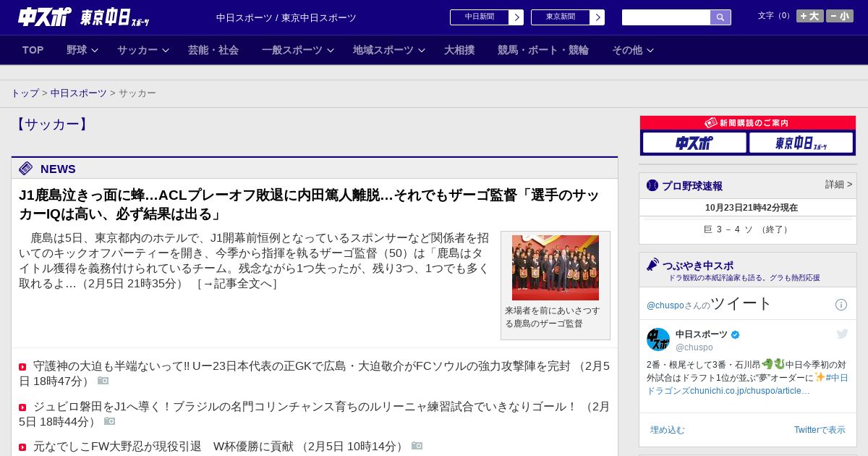Focus the header search input field
The width and height of the screenshot is (868, 456).
tap(666, 17)
